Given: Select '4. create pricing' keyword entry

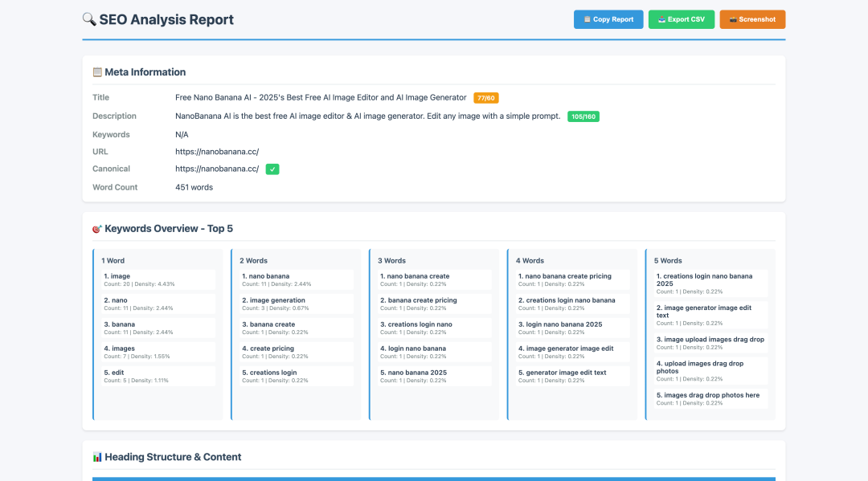Looking at the screenshot, I should pos(296,353).
